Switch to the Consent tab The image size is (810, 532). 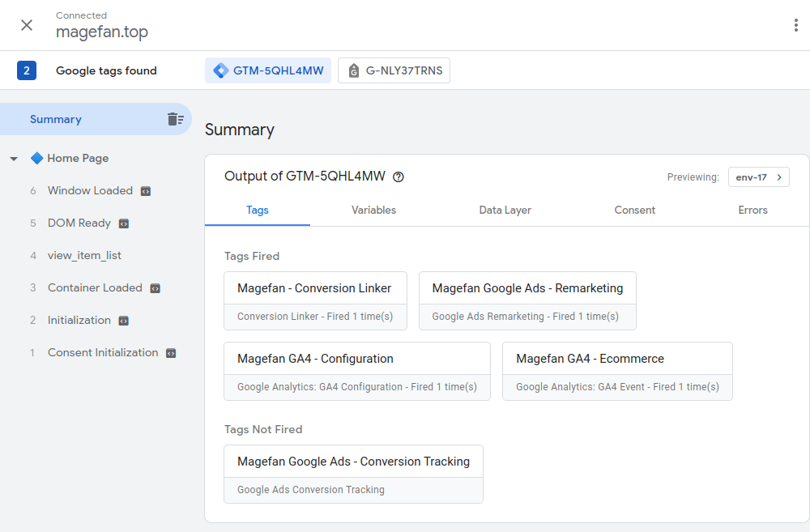pos(634,211)
